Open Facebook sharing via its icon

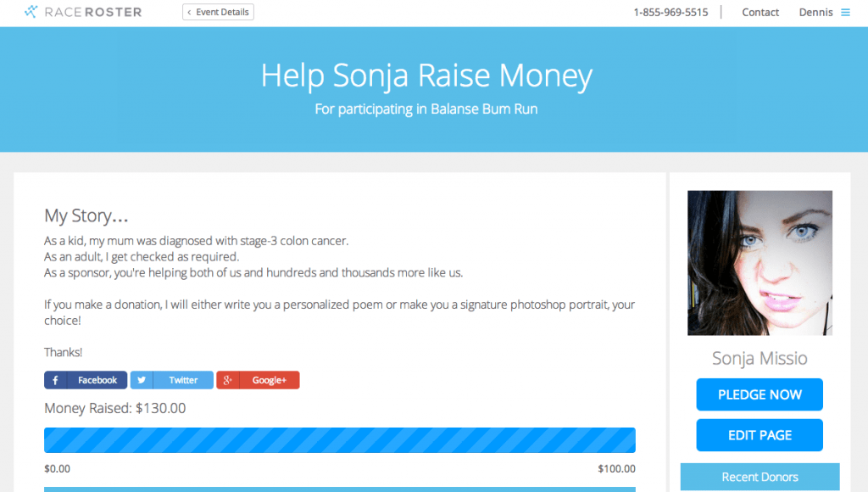(x=57, y=379)
